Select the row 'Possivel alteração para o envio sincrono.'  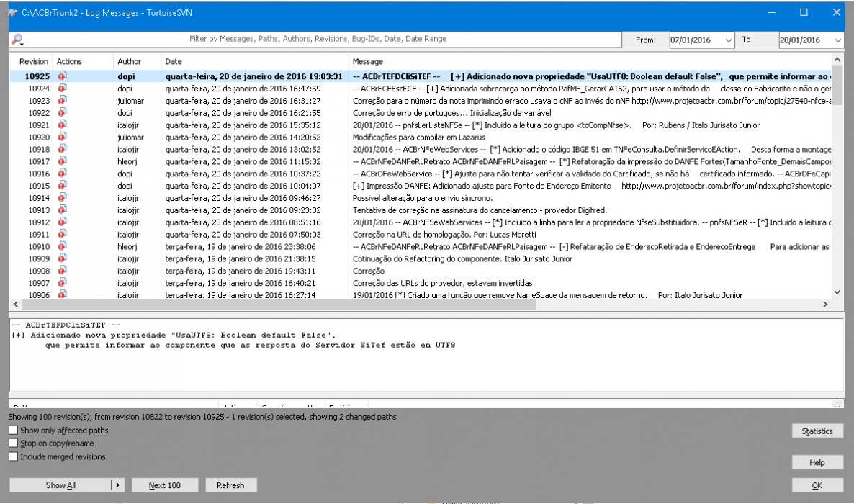[x=421, y=198]
